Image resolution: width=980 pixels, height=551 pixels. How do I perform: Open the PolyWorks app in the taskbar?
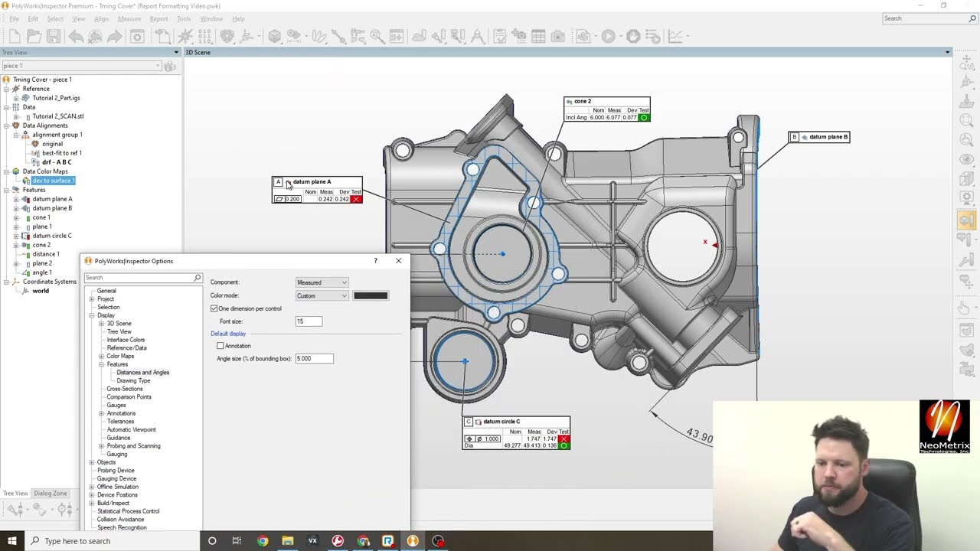click(x=413, y=541)
